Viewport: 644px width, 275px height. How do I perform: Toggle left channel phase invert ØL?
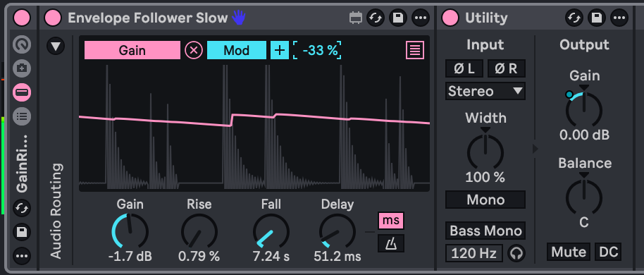pyautogui.click(x=465, y=68)
